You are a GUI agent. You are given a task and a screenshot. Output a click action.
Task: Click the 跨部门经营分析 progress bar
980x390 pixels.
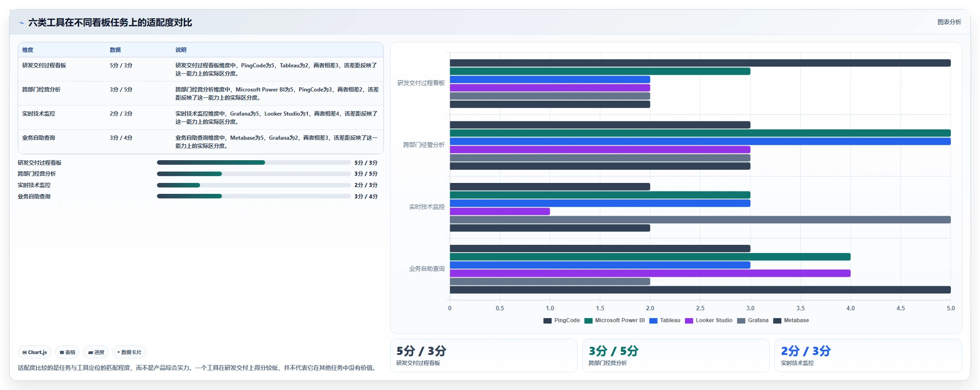click(254, 174)
